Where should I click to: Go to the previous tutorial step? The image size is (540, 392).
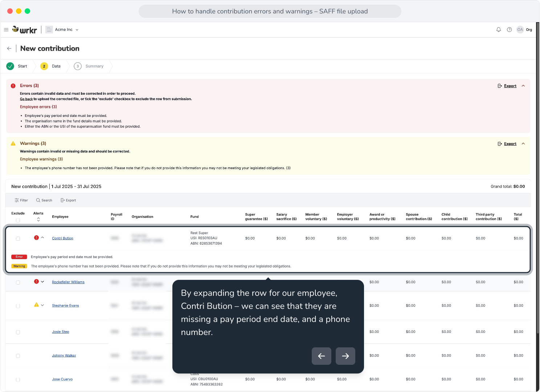[322, 356]
